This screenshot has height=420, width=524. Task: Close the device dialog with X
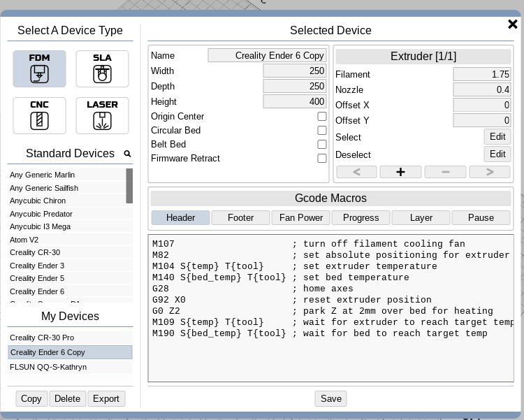(x=512, y=24)
